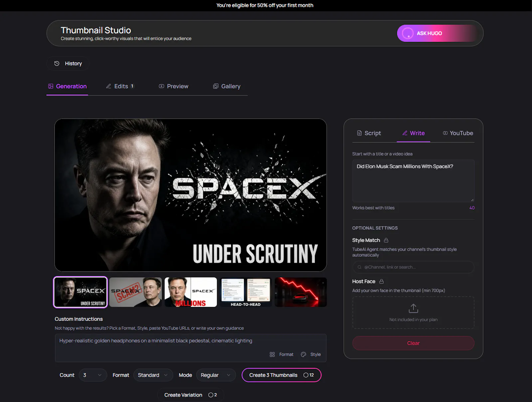Click the title resize handle corner

(x=472, y=200)
